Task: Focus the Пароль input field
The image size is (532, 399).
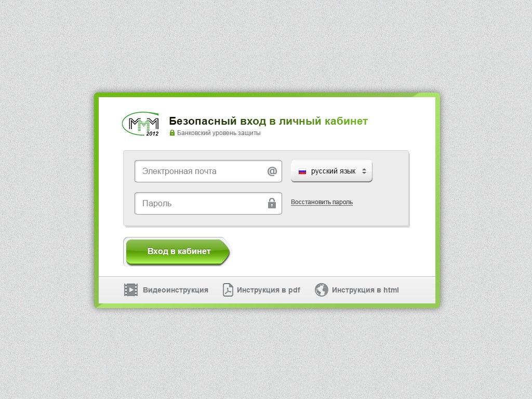Action: click(208, 203)
